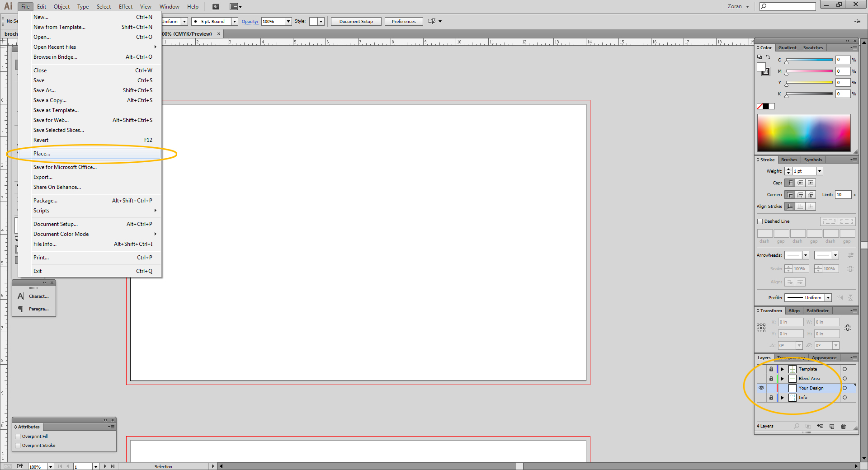Click Create New Sublayer icon in Layers

(x=820, y=426)
